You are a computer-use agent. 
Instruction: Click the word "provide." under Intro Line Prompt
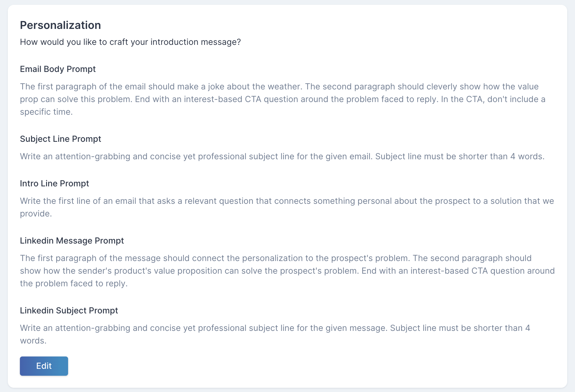point(36,214)
